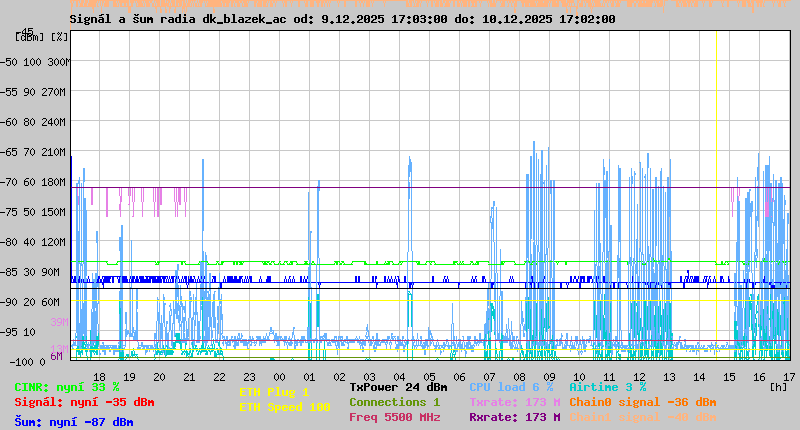
Task: Click the 'Rxrate: 173 M' legend label
Action: tap(515, 417)
